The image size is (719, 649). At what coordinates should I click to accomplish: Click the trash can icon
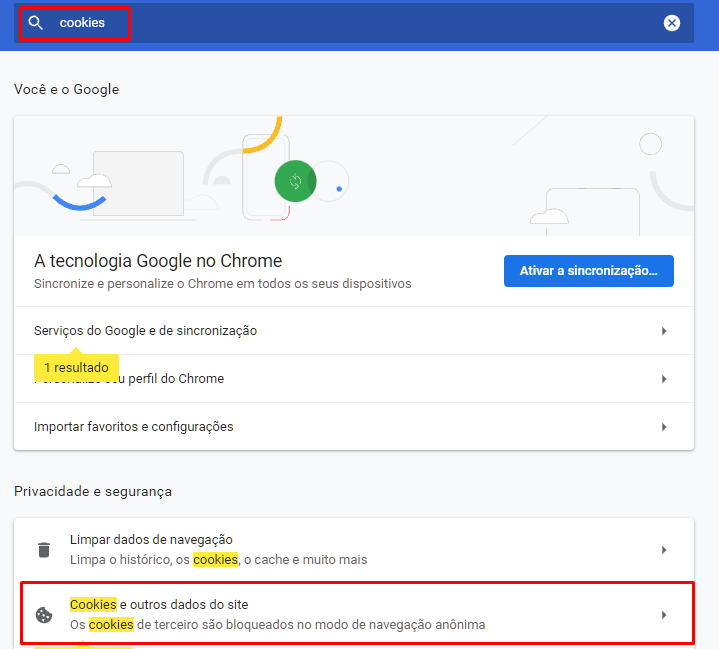pyautogui.click(x=44, y=550)
